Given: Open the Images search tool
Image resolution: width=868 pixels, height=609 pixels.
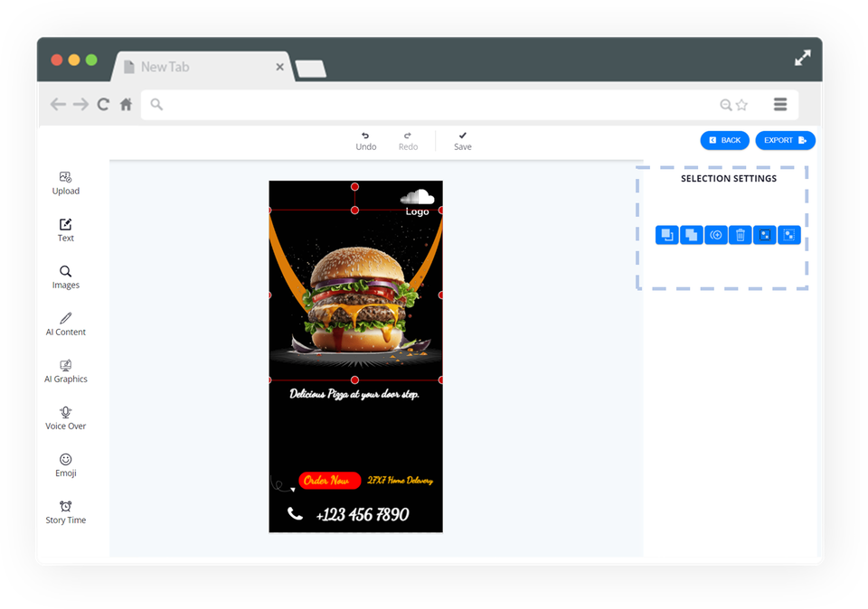Looking at the screenshot, I should click(x=65, y=277).
